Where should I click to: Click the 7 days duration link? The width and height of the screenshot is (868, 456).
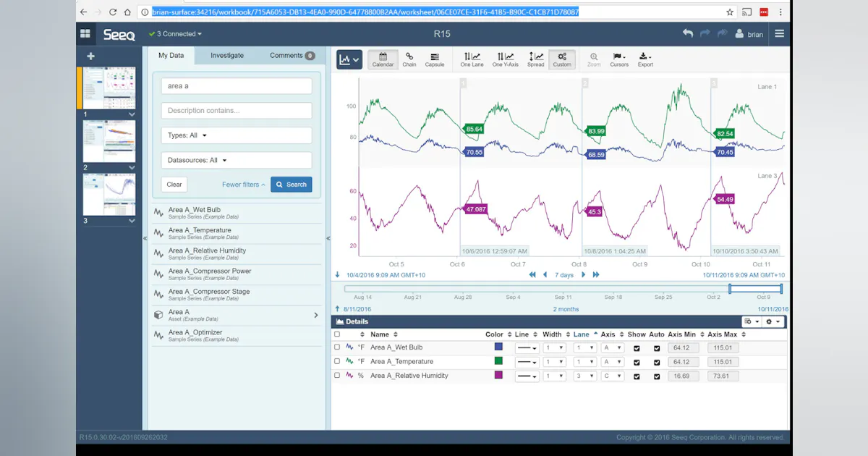[564, 275]
